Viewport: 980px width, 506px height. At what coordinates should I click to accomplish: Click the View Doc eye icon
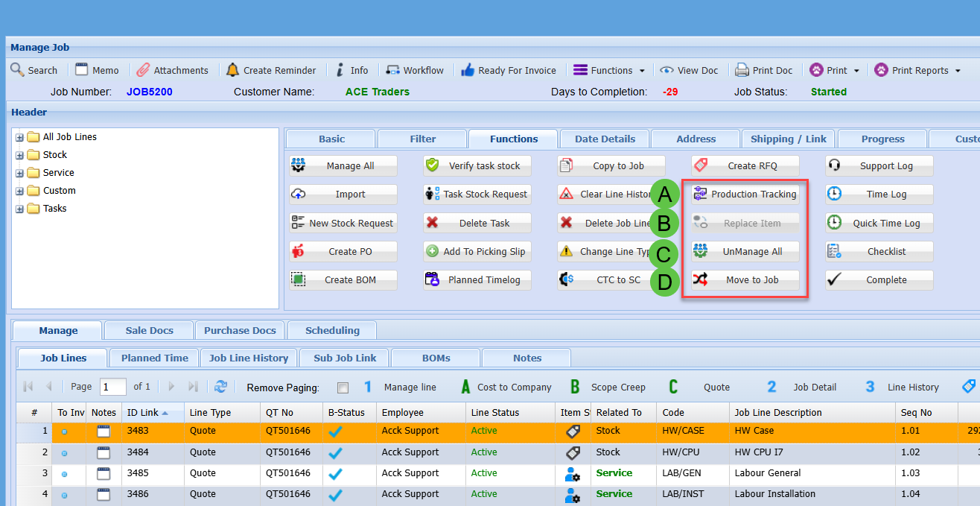pos(666,70)
